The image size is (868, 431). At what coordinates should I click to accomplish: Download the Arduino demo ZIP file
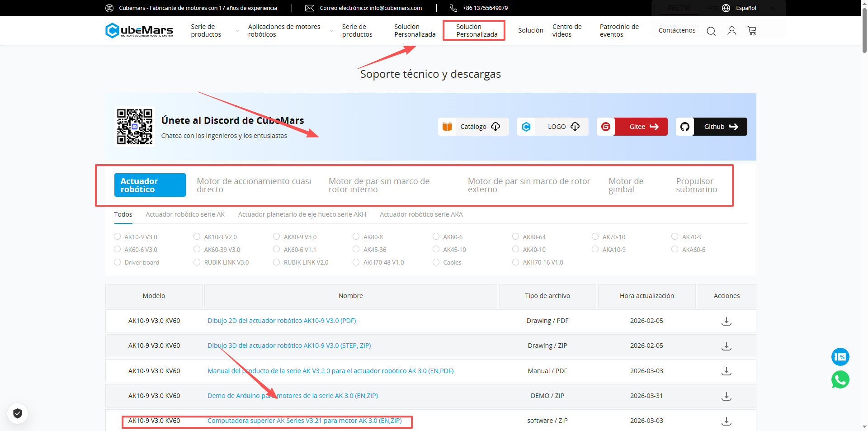point(726,396)
